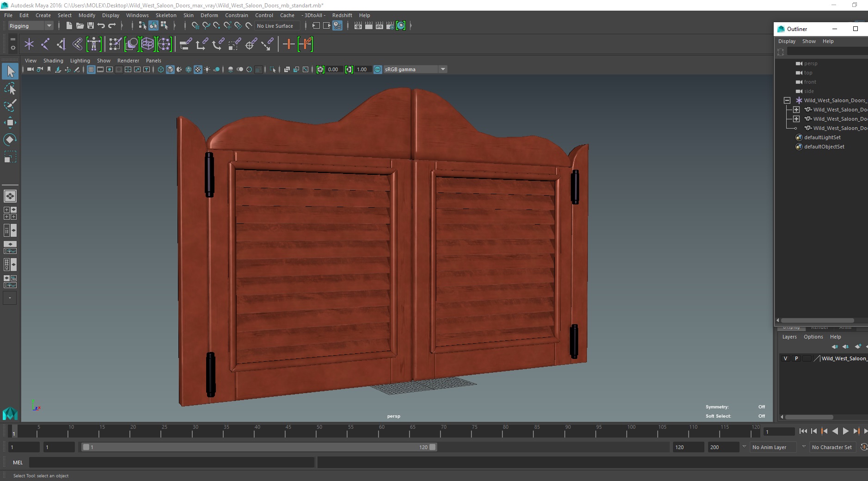Choose the Lasso Select tool in the toolbox

click(10, 88)
